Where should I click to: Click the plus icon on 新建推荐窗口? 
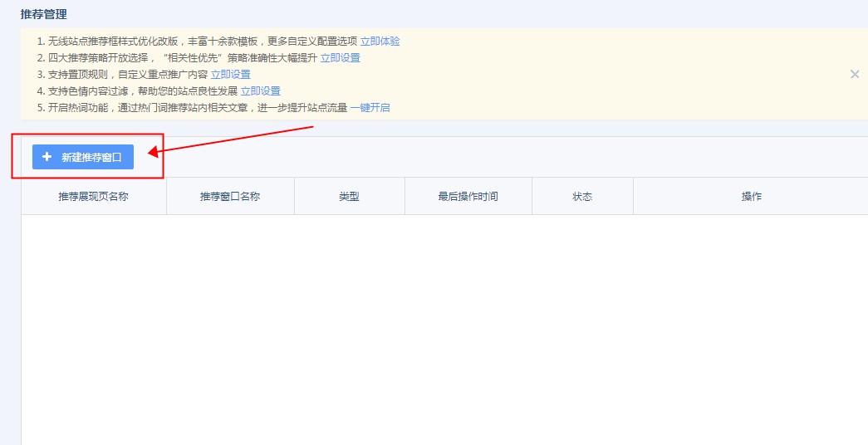pos(47,157)
